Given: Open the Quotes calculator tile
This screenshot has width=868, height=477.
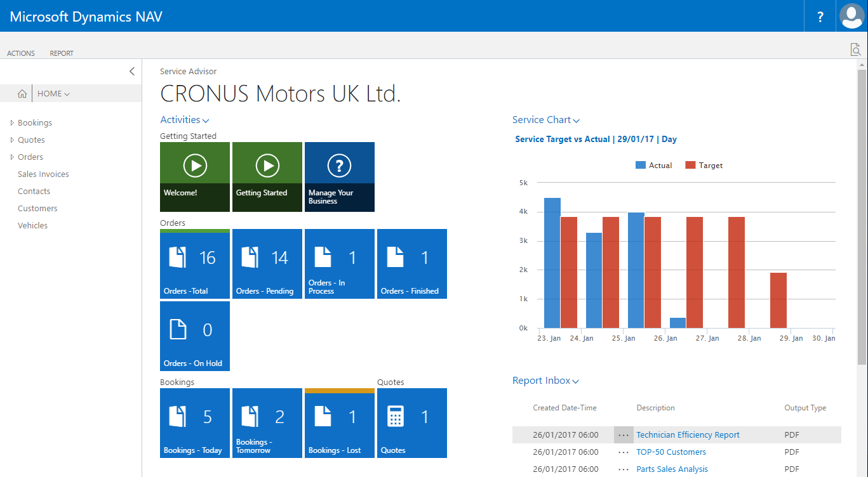Looking at the screenshot, I should (412, 422).
